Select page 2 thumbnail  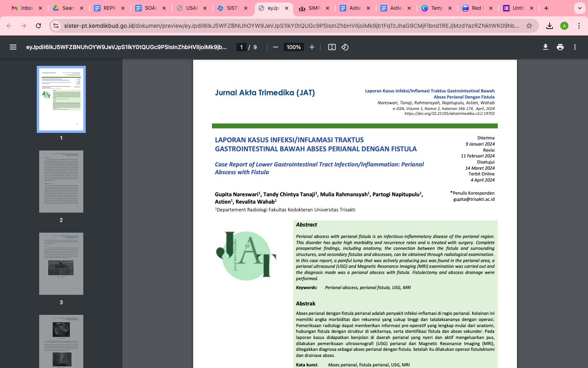click(61, 182)
